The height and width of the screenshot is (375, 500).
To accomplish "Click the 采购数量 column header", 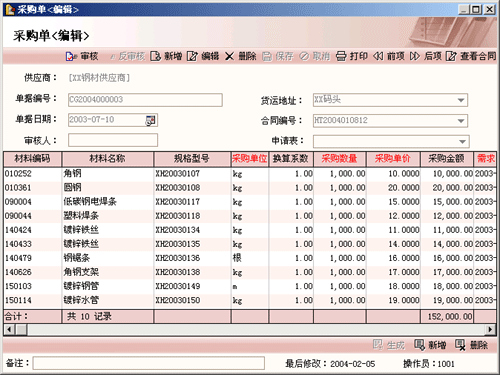I will click(x=340, y=159).
